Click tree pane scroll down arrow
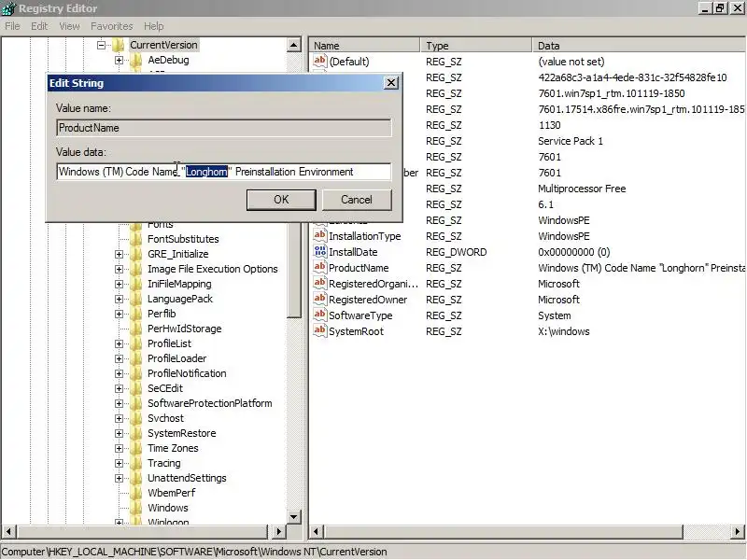The height and width of the screenshot is (560, 747). [294, 517]
